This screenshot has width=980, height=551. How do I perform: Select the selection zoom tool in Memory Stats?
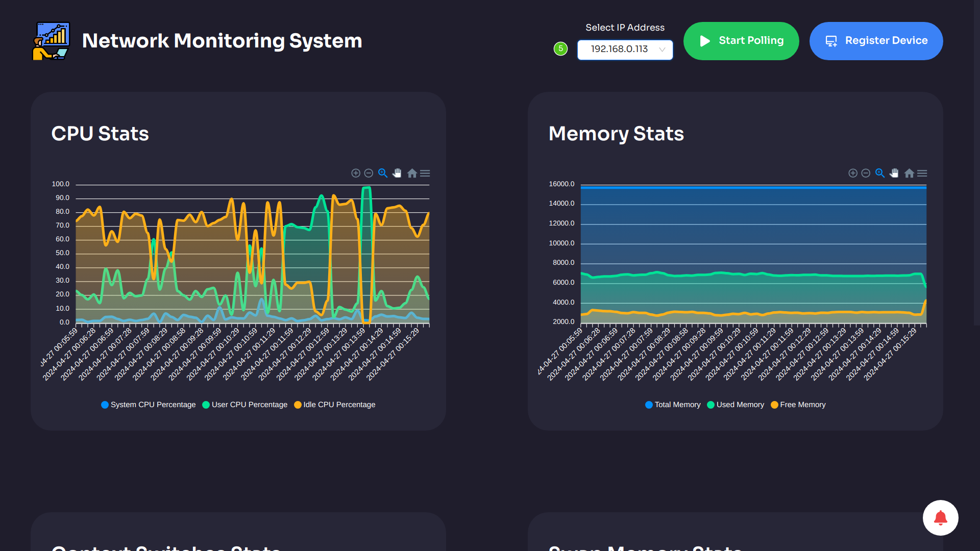pos(880,173)
